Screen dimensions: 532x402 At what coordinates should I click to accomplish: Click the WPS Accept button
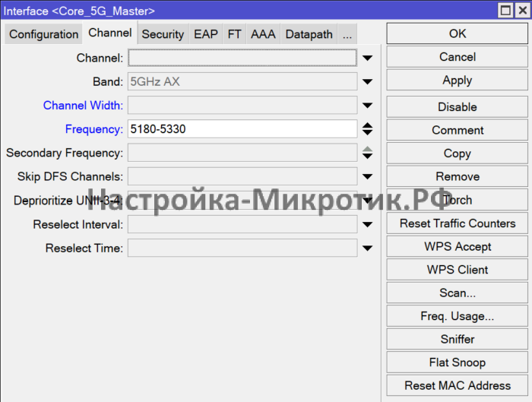click(458, 246)
